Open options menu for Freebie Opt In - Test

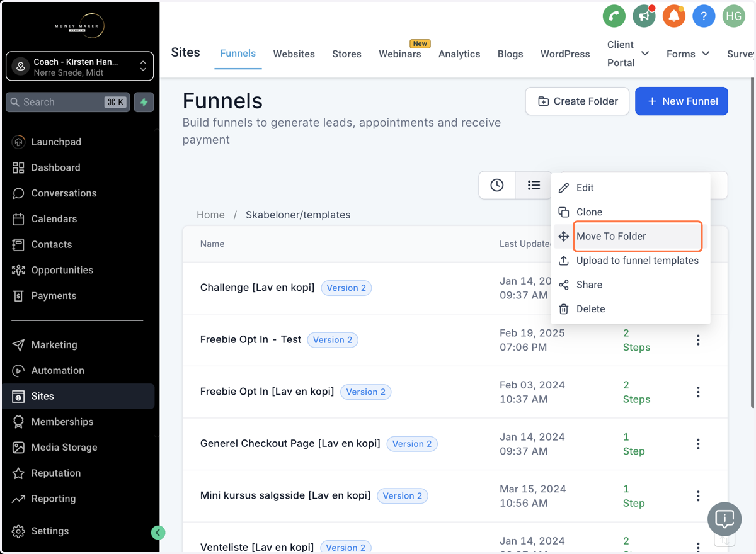tap(698, 340)
